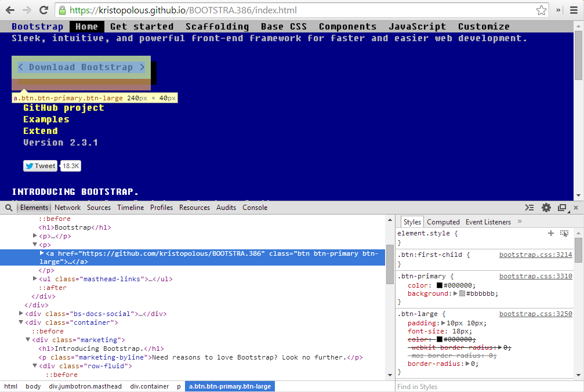
Task: Collapse the row-fluid div node
Action: click(x=35, y=365)
